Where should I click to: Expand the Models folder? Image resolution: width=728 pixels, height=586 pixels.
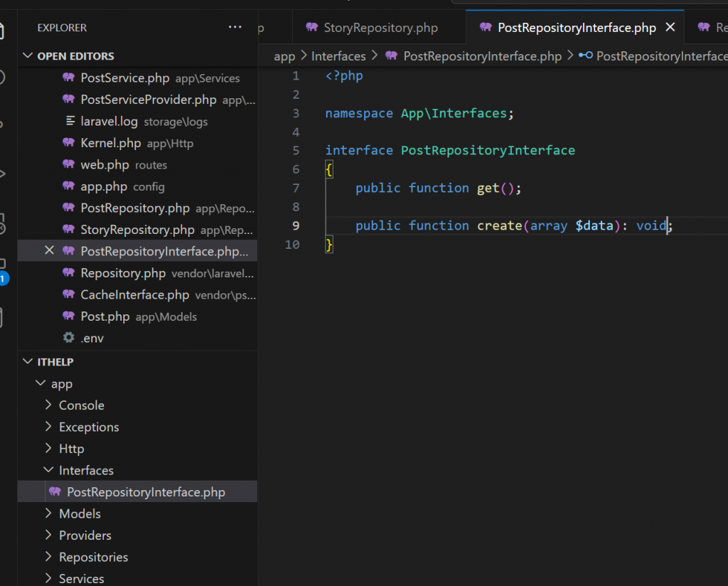tap(48, 513)
